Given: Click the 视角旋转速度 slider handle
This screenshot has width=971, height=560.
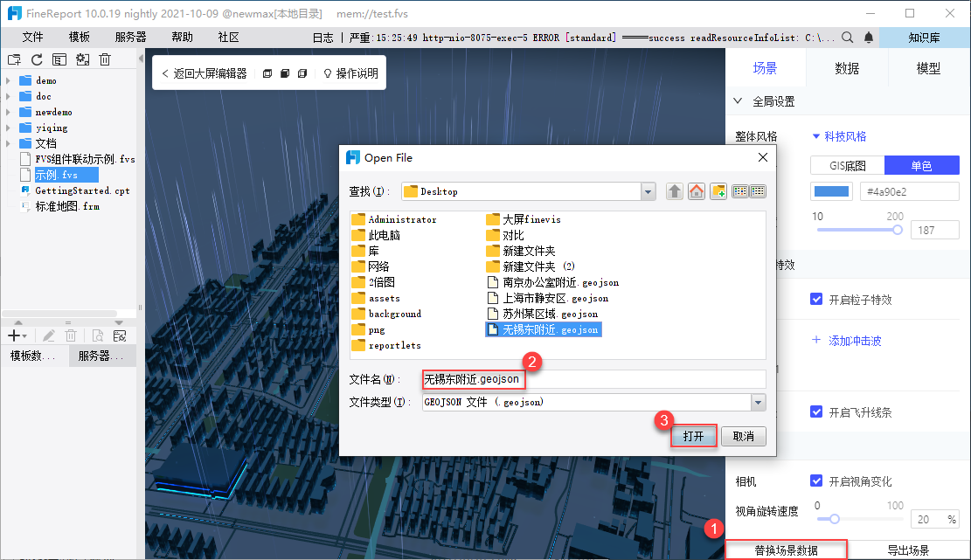Looking at the screenshot, I should point(834,519).
